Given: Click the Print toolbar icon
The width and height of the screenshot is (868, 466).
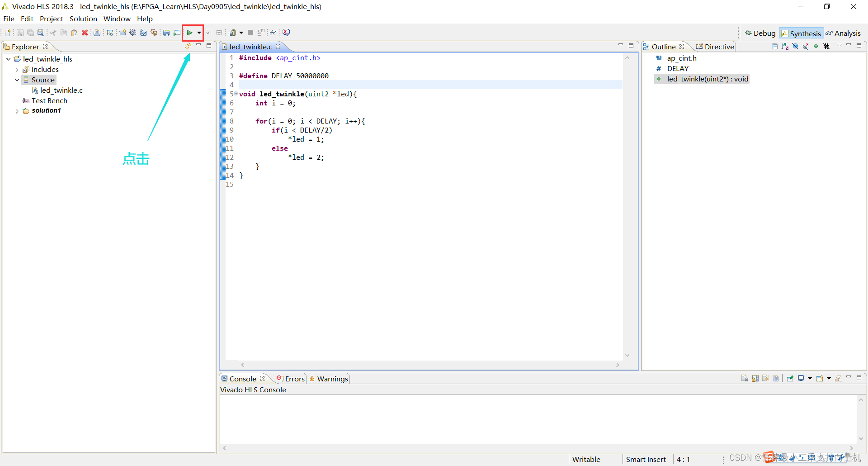Looking at the screenshot, I should [x=97, y=33].
